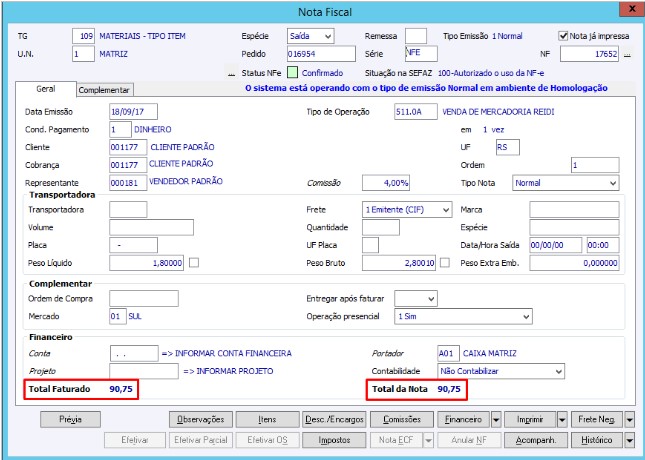Click the green Status NFe indicator box
Image resolution: width=645 pixels, height=460 pixels.
(292, 73)
